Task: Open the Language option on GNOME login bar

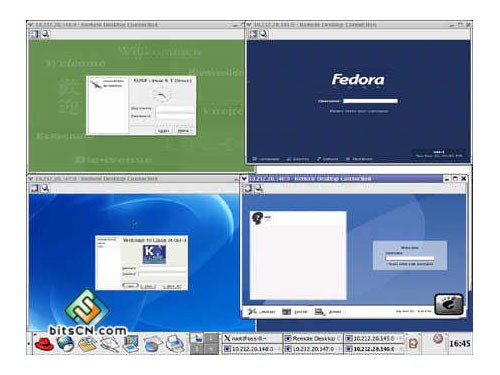Action: click(x=262, y=312)
